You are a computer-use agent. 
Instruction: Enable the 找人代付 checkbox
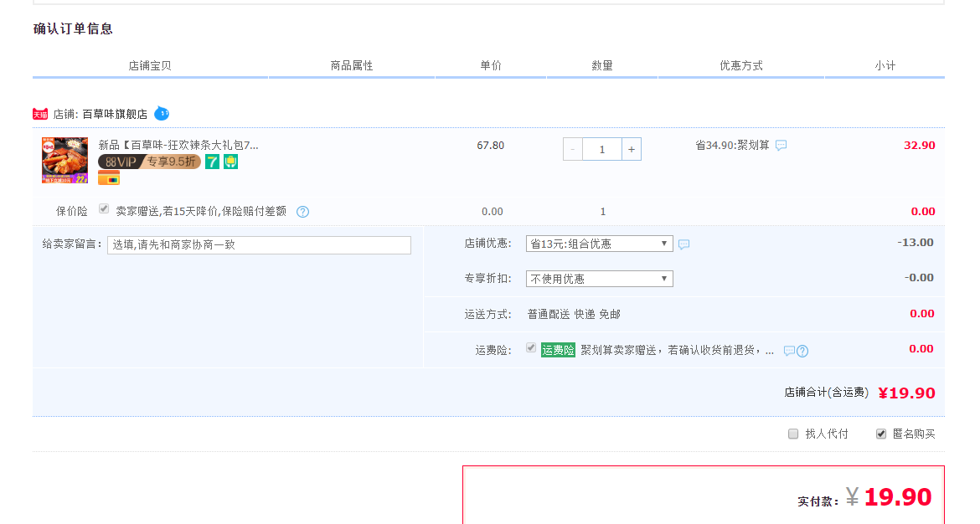coord(793,434)
